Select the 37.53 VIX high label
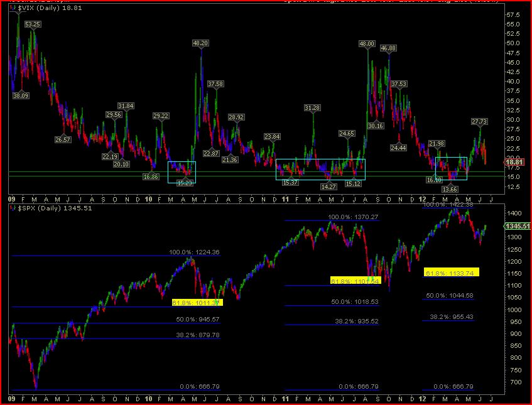The width and height of the screenshot is (532, 405). pyautogui.click(x=399, y=84)
